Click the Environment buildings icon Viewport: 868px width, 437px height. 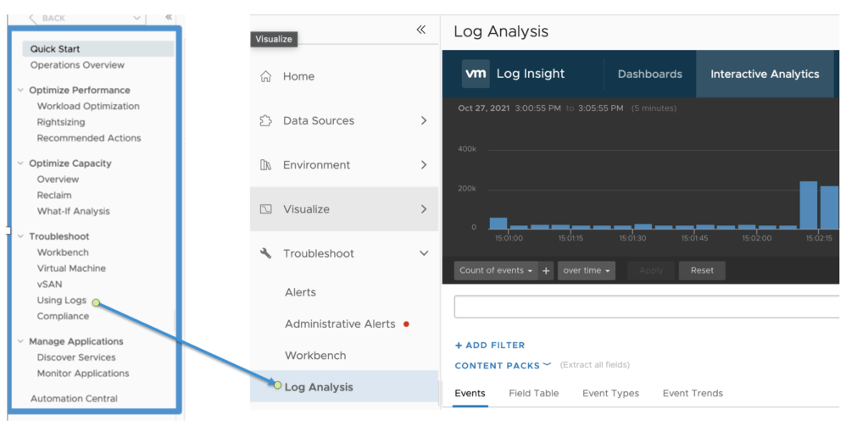pyautogui.click(x=266, y=165)
